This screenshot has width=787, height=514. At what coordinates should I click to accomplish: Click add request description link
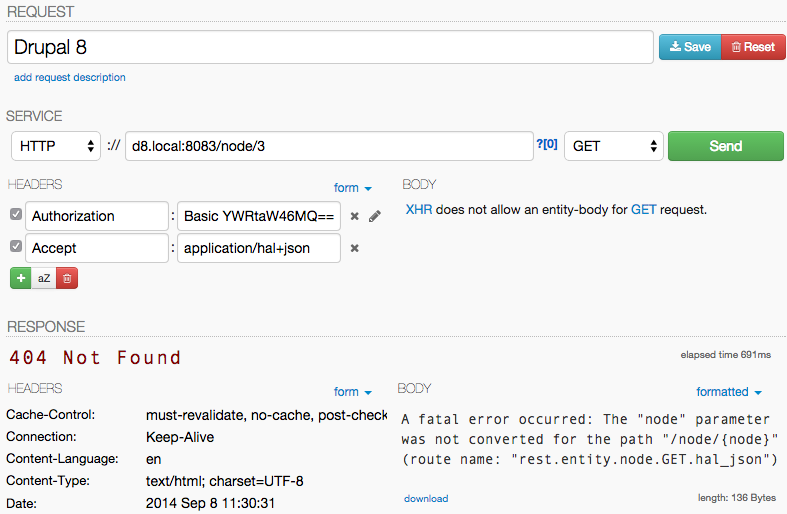[x=70, y=77]
